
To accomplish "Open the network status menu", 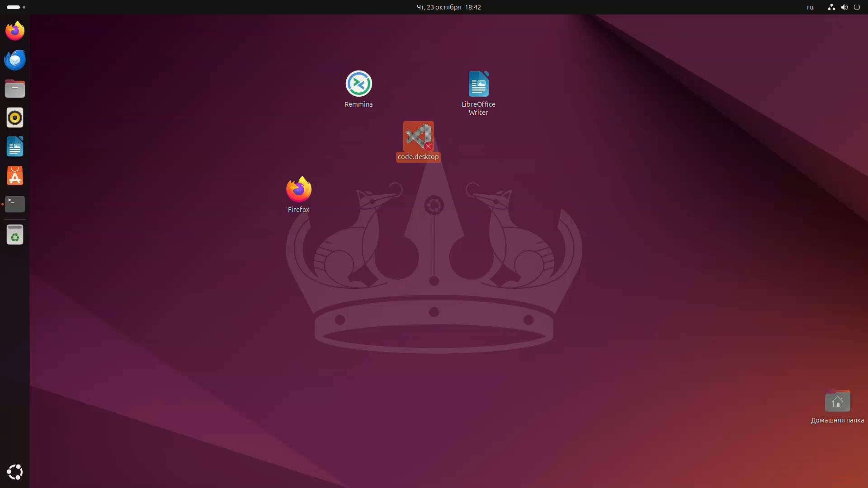I will tap(831, 7).
